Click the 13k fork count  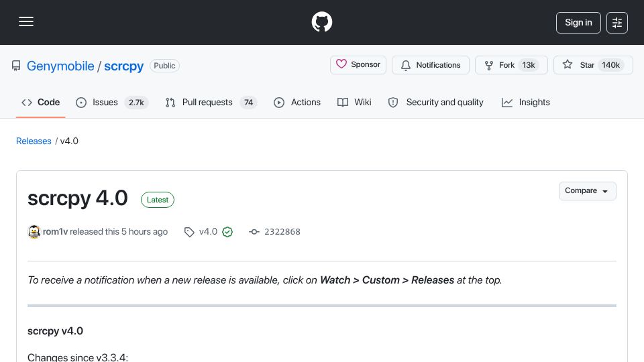point(528,65)
